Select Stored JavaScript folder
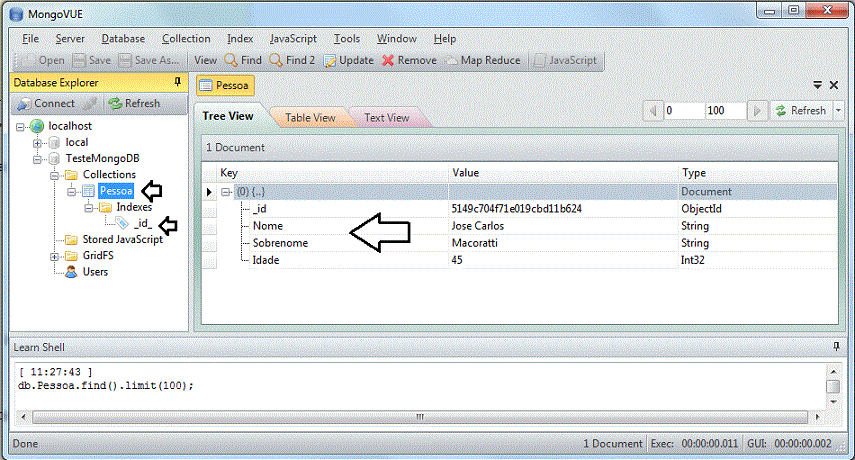The image size is (855, 460). tap(123, 239)
